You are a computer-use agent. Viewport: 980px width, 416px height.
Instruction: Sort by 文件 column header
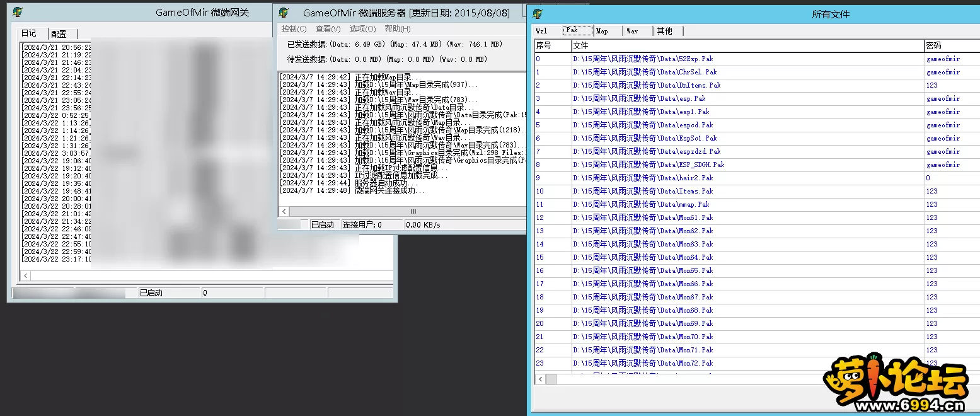point(747,46)
